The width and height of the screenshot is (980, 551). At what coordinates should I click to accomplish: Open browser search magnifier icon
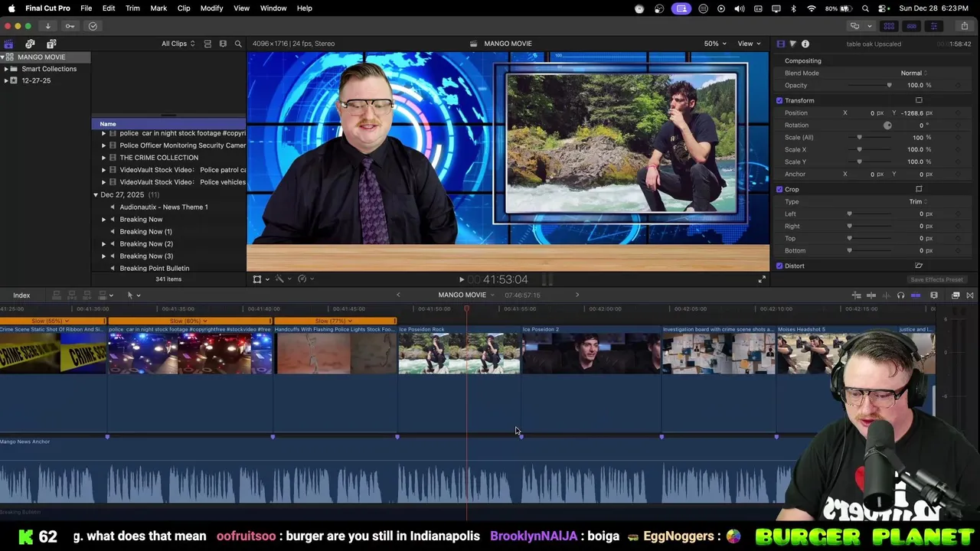(238, 44)
